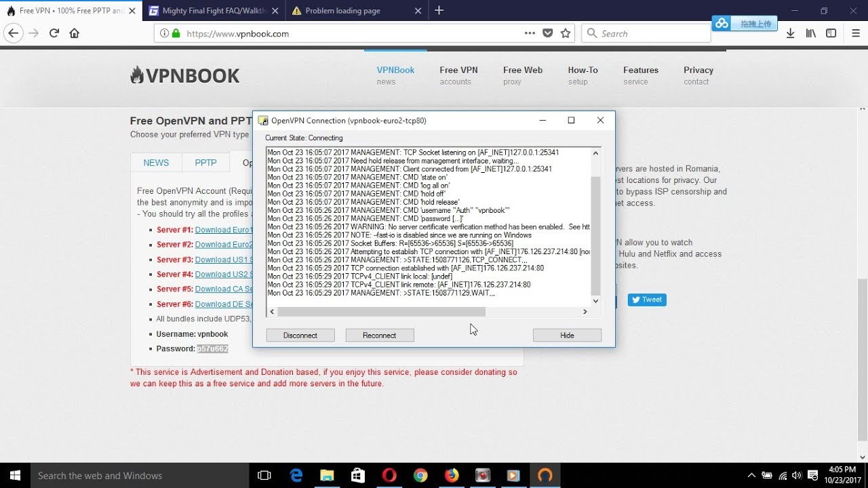Viewport: 868px width, 488px height.
Task: Download CA server bundle link
Action: coord(224,289)
